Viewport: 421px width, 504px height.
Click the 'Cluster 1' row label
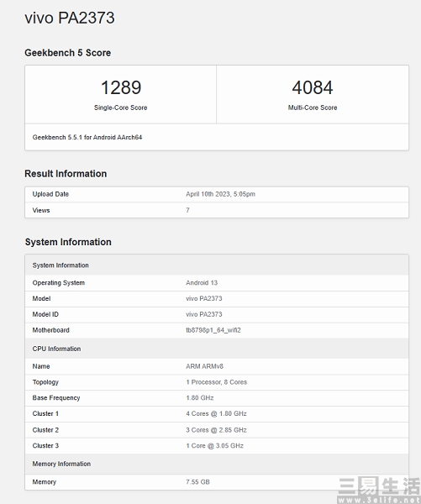click(x=45, y=413)
